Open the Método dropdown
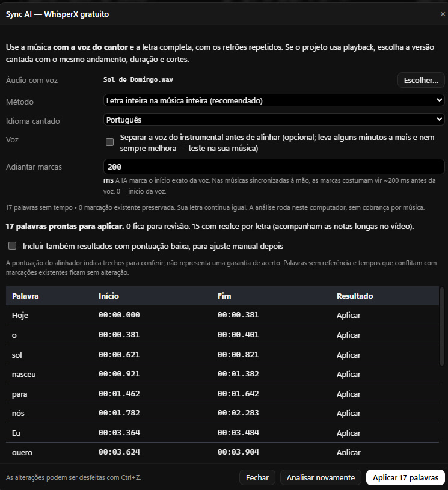Screen dimensions: 448x490 point(274,100)
